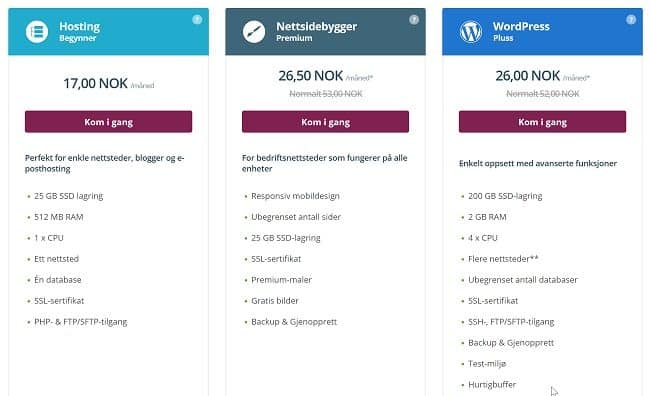
Task: Open help icon on WordPress card
Action: pos(631,19)
